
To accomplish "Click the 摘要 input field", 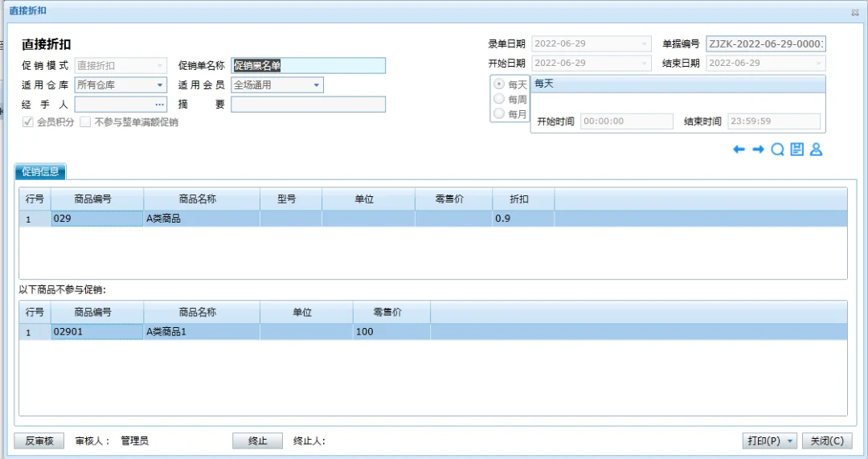I will coord(309,104).
